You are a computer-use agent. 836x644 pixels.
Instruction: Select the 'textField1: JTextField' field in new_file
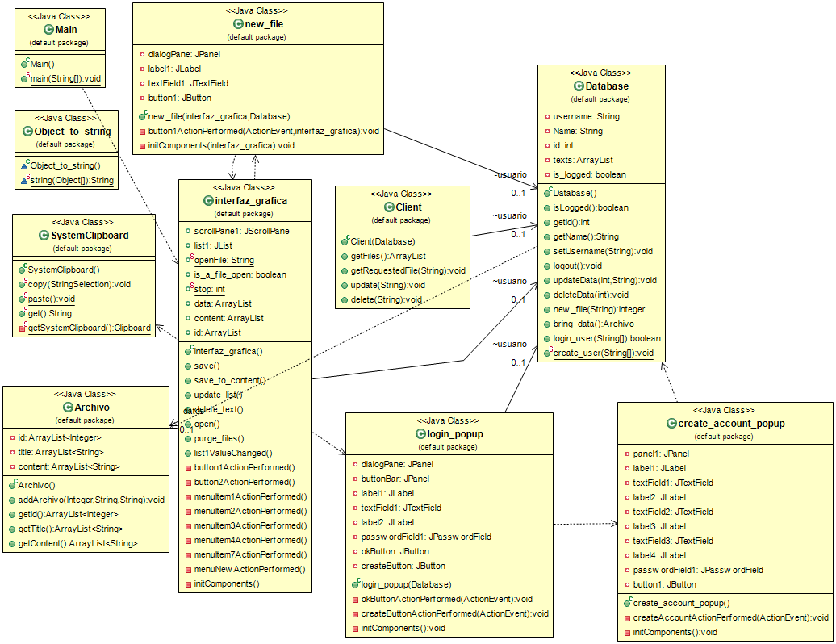click(x=188, y=84)
